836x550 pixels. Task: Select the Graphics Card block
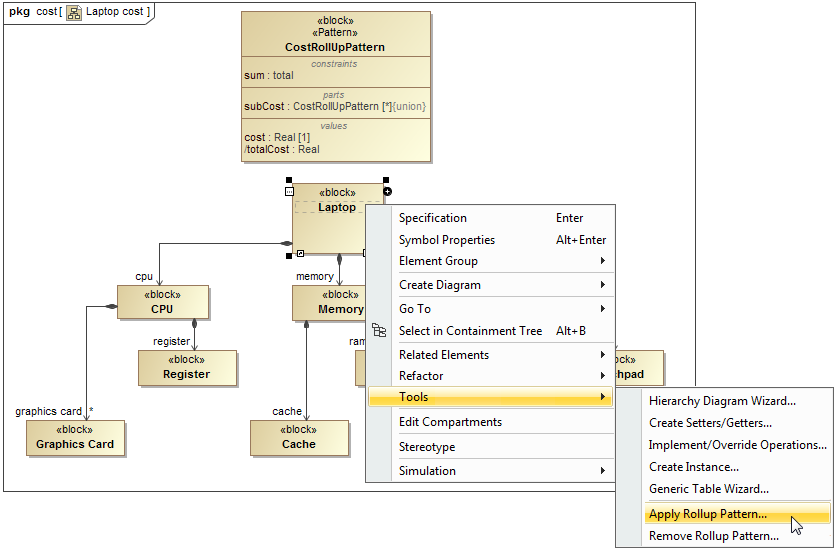[75, 438]
